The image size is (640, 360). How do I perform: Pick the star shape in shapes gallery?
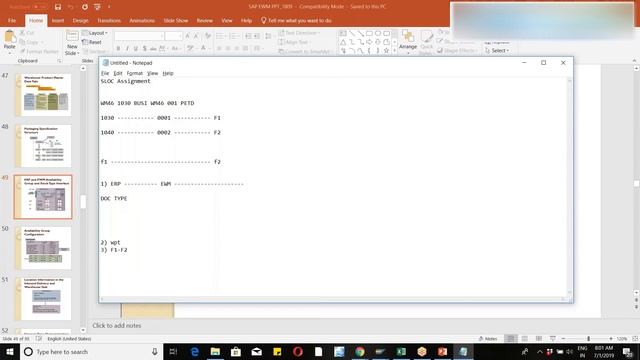point(386,51)
